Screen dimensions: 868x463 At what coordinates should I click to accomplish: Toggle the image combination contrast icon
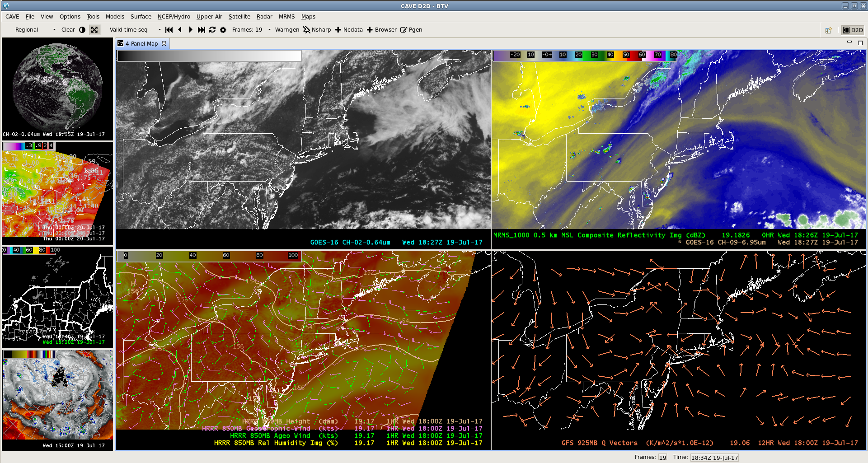82,29
